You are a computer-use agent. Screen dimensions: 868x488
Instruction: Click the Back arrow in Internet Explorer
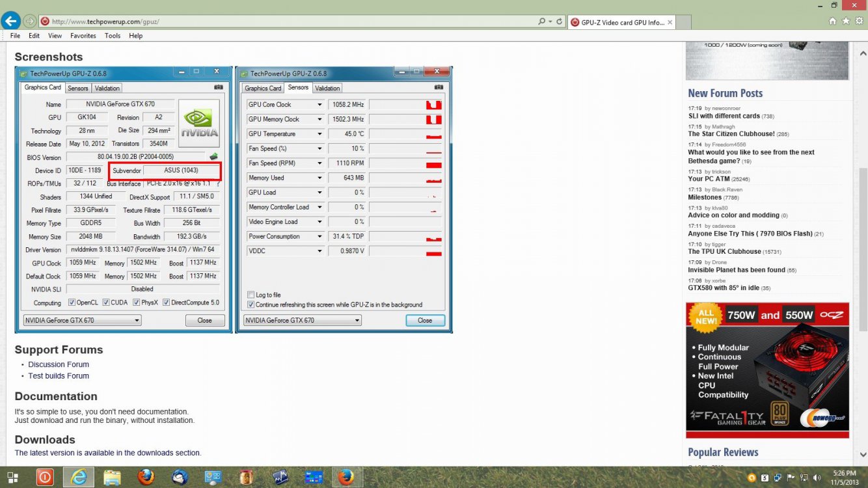point(10,20)
